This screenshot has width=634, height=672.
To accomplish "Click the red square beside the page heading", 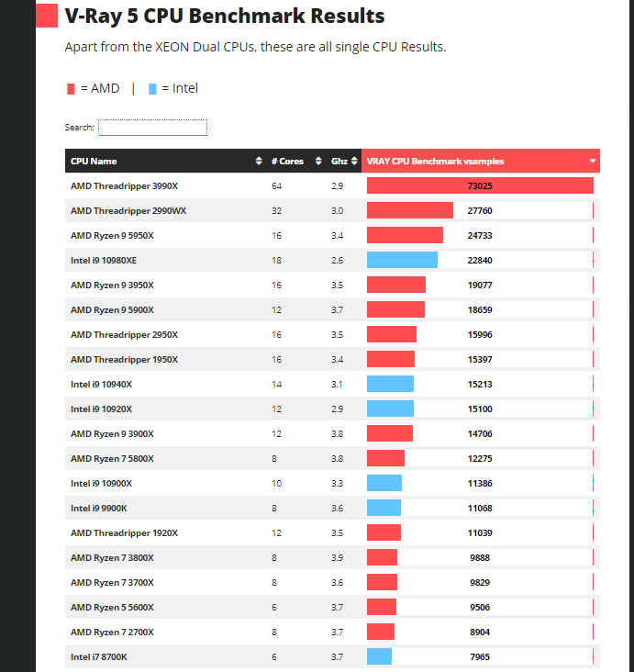I will (x=47, y=17).
